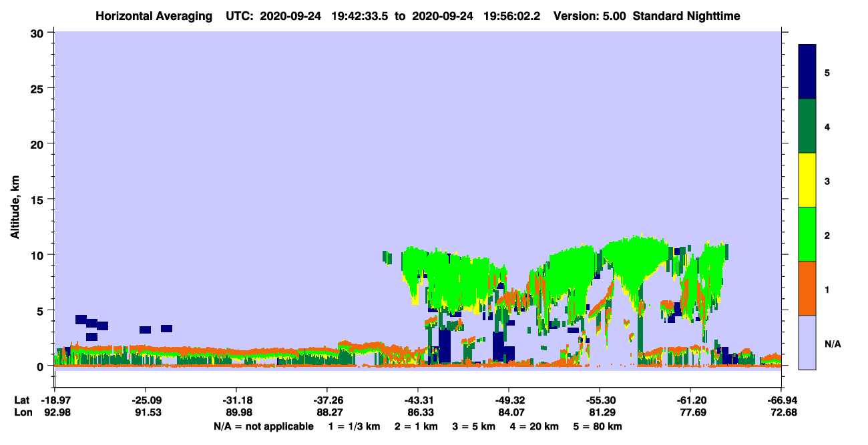Click the end time '19:56:02.2'

point(511,15)
